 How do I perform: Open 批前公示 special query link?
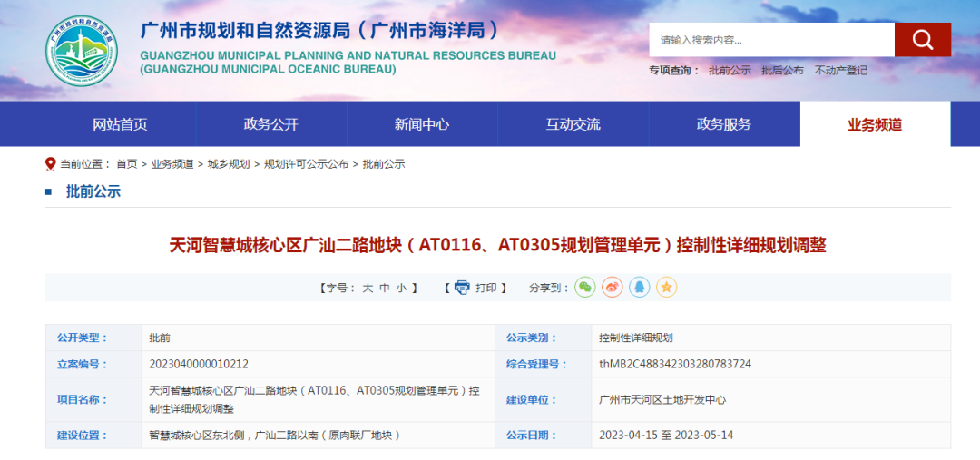click(x=730, y=71)
